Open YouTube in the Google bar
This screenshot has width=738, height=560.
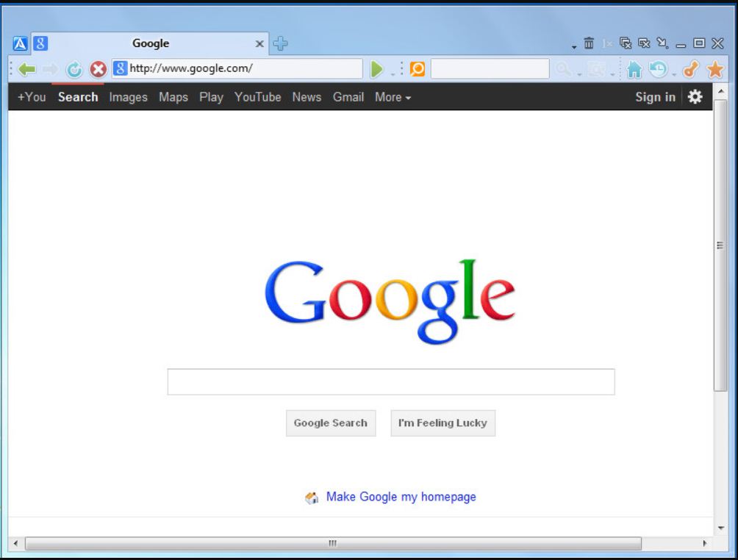(x=257, y=98)
